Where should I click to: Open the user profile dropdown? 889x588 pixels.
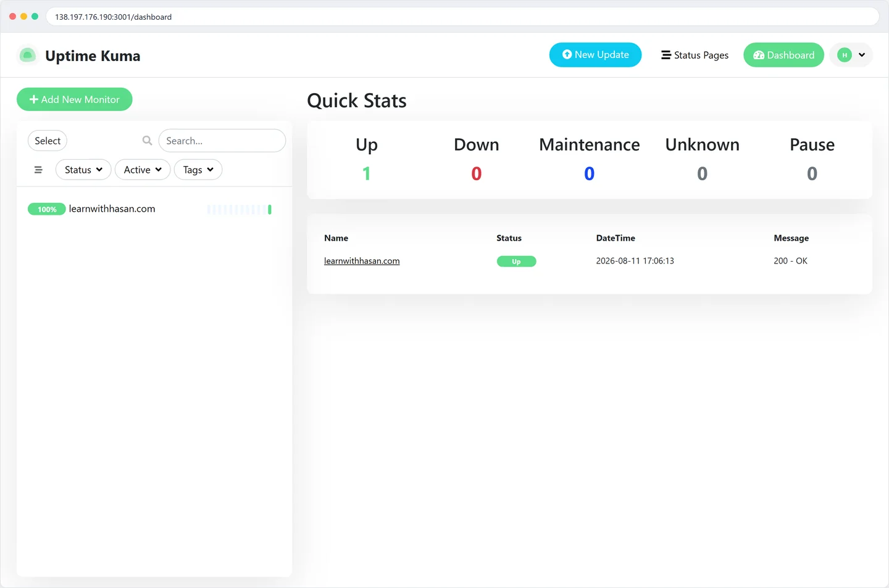(851, 55)
